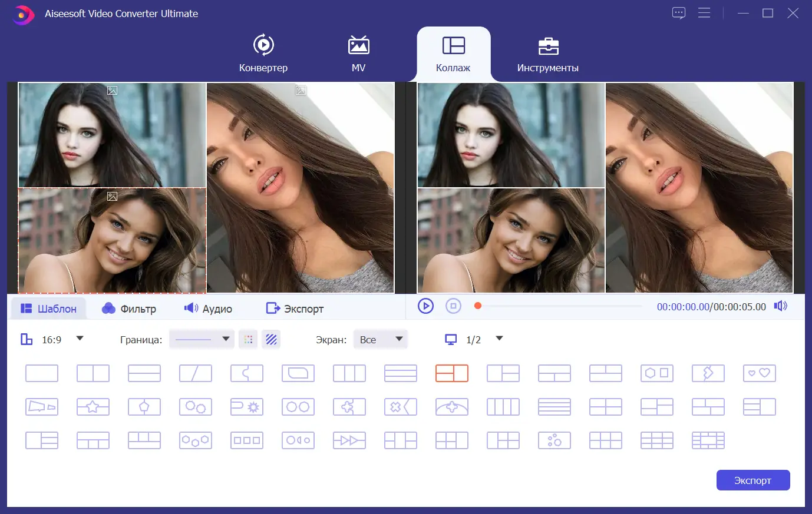Open the feedback chat icon in title bar

coord(679,13)
